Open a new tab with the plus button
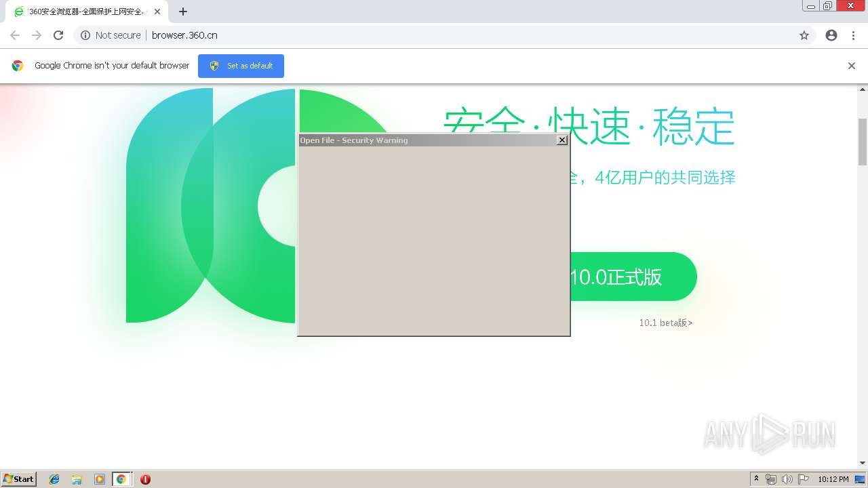868x488 pixels. 183,12
